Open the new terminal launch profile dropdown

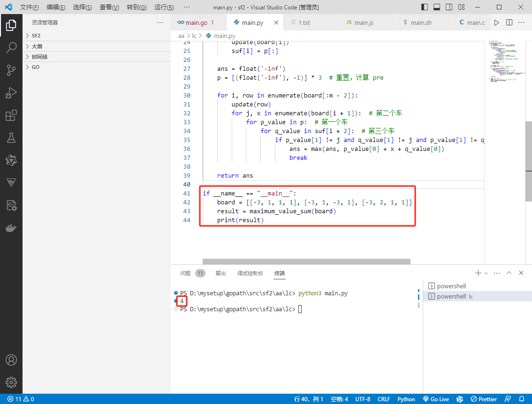486,273
